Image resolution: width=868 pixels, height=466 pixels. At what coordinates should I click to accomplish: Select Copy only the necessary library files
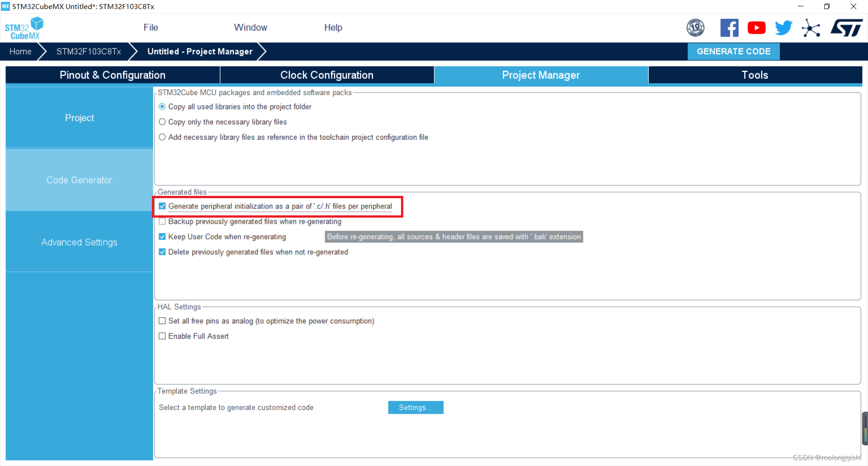(x=162, y=122)
